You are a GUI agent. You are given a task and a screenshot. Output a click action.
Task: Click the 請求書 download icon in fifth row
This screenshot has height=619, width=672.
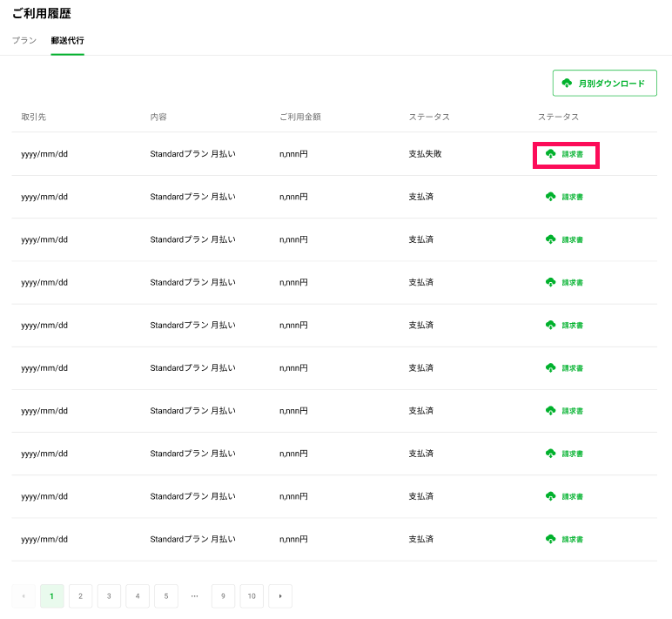550,325
